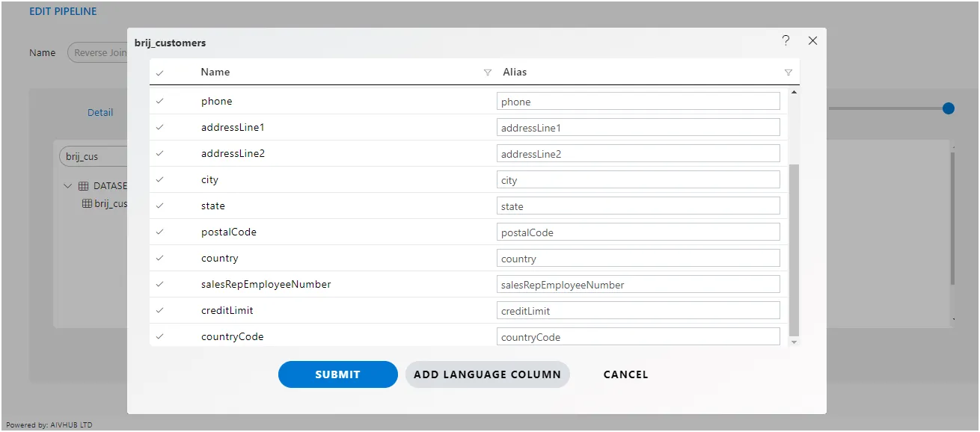Viewport: 980px width, 432px height.
Task: Collapse the DATASET tree node chevron
Action: click(68, 186)
